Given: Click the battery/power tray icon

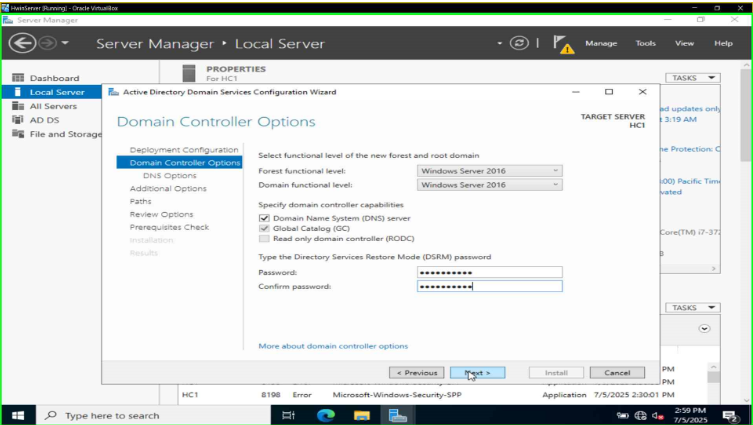Looking at the screenshot, I should coord(623,416).
